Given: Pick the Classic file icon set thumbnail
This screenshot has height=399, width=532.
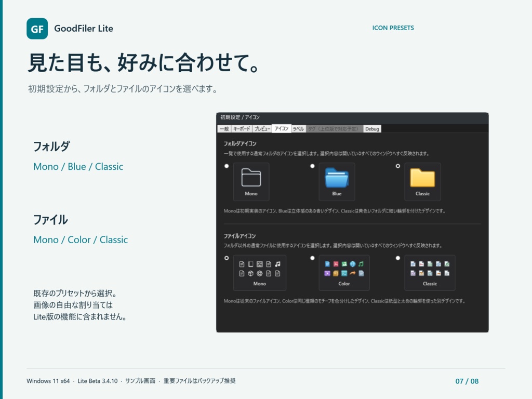Looking at the screenshot, I should coord(430,273).
